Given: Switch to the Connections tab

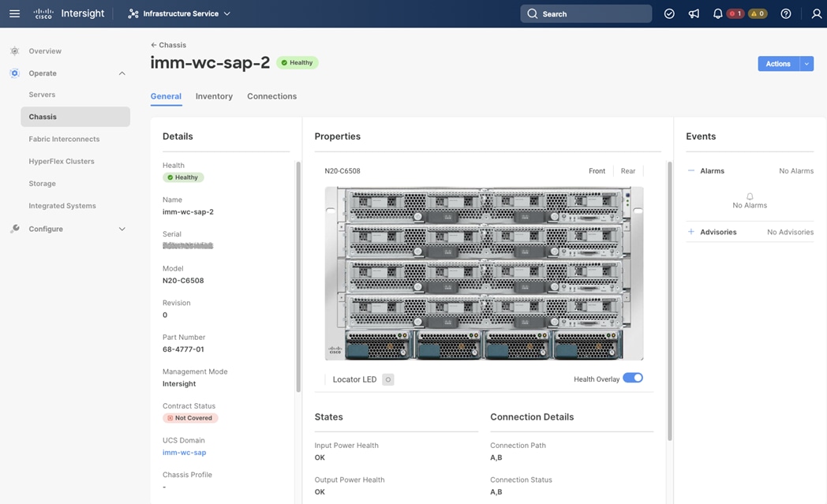Looking at the screenshot, I should (272, 96).
